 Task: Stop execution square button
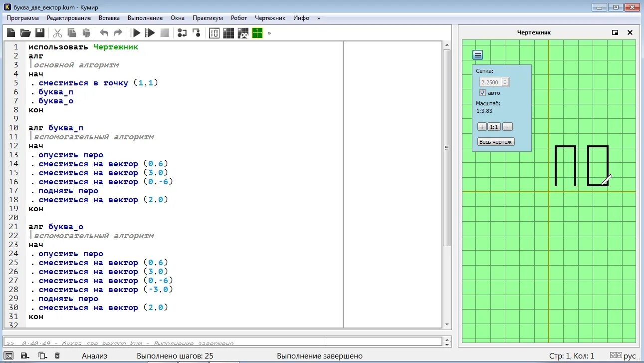pos(165,33)
